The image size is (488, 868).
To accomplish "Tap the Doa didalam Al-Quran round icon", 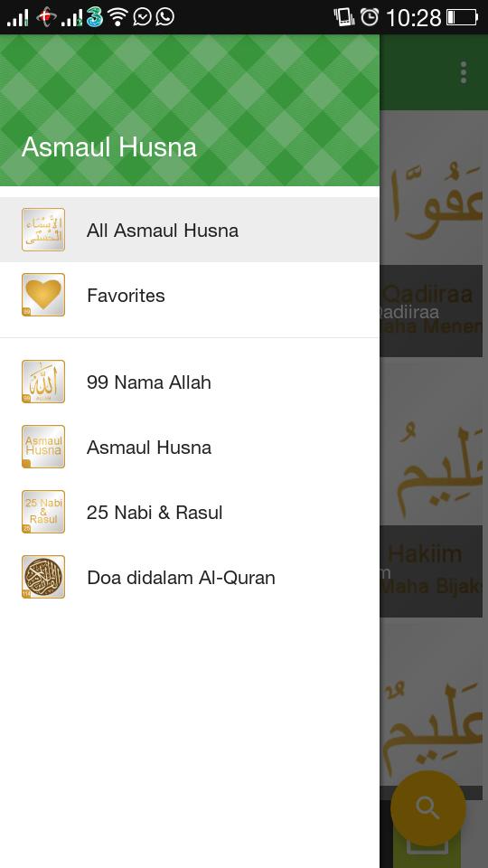I will tap(43, 577).
